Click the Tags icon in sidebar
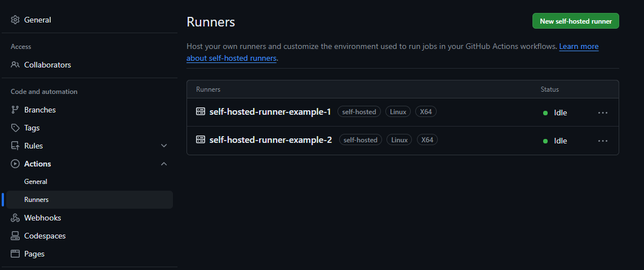 pyautogui.click(x=15, y=128)
